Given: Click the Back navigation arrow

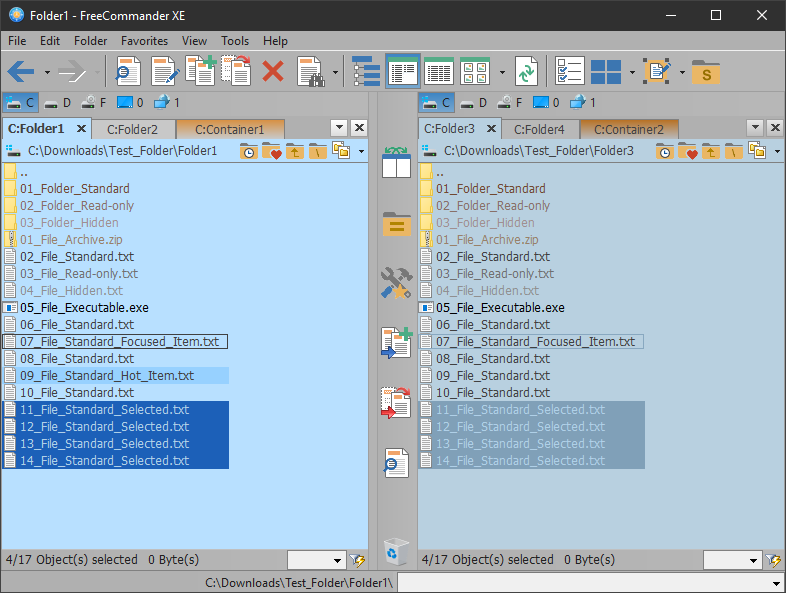Looking at the screenshot, I should [x=21, y=72].
